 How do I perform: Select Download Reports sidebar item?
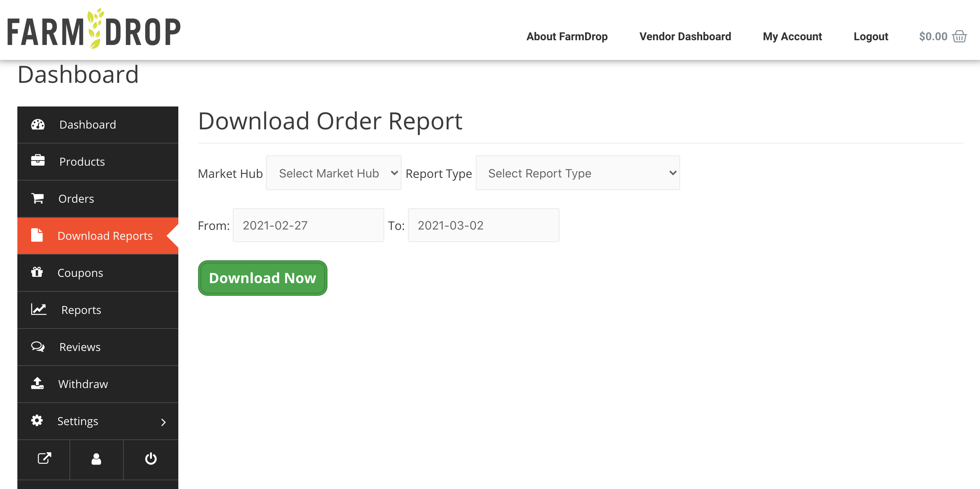click(105, 236)
